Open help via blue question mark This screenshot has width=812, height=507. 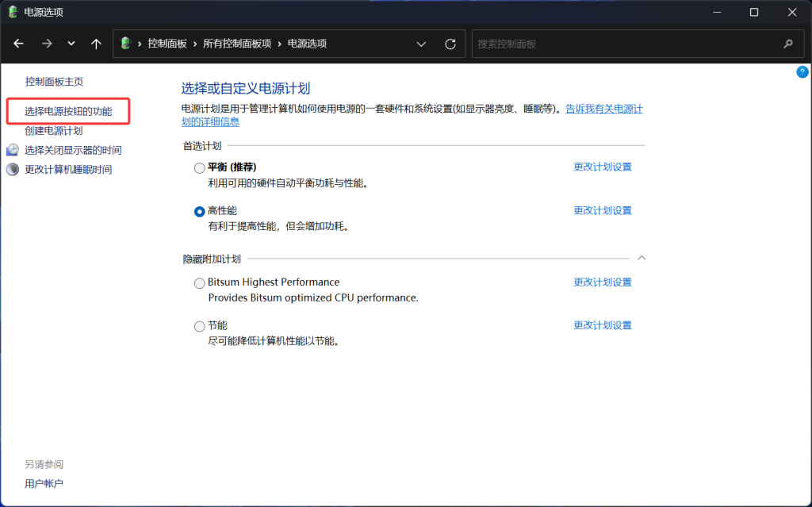[802, 72]
